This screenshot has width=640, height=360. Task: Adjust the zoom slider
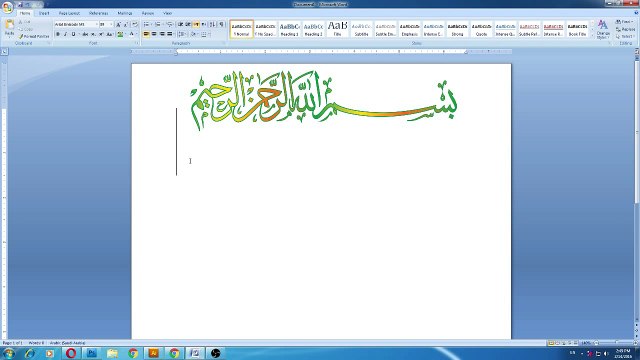click(x=616, y=343)
